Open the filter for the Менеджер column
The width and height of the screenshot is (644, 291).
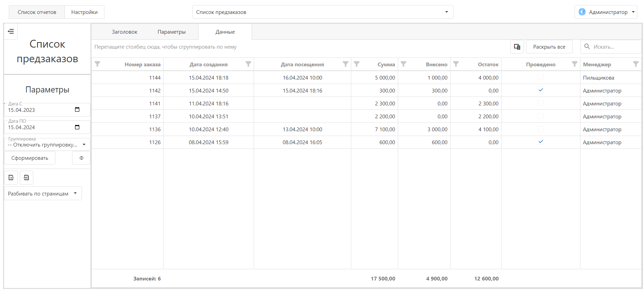tap(636, 64)
